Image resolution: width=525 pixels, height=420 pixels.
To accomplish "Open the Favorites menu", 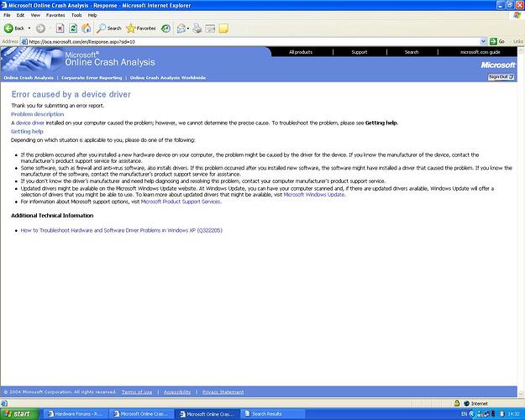I will tap(55, 15).
